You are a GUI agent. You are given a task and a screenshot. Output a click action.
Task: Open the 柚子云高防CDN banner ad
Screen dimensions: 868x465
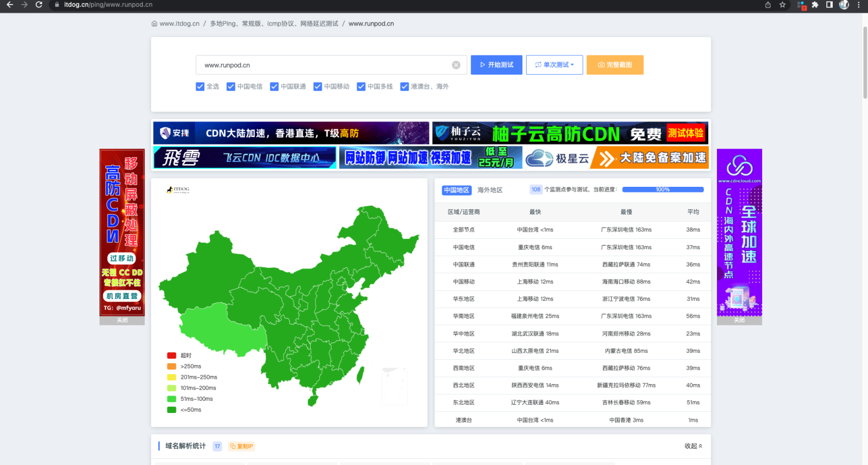570,133
